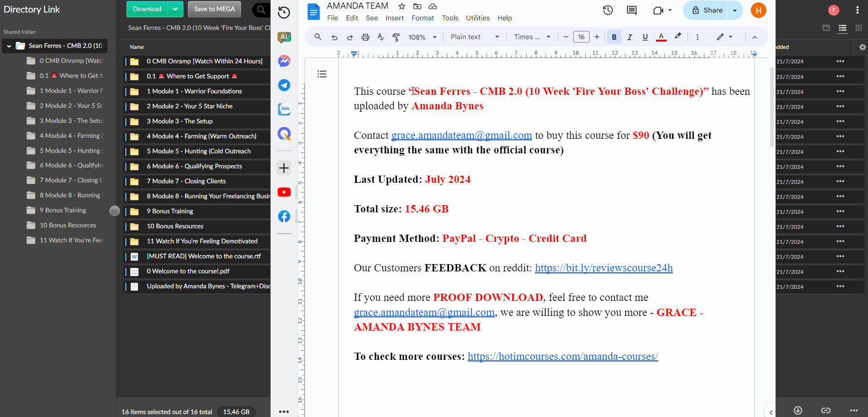Add a new sidebar app with plus
The width and height of the screenshot is (868, 417).
coord(284,168)
